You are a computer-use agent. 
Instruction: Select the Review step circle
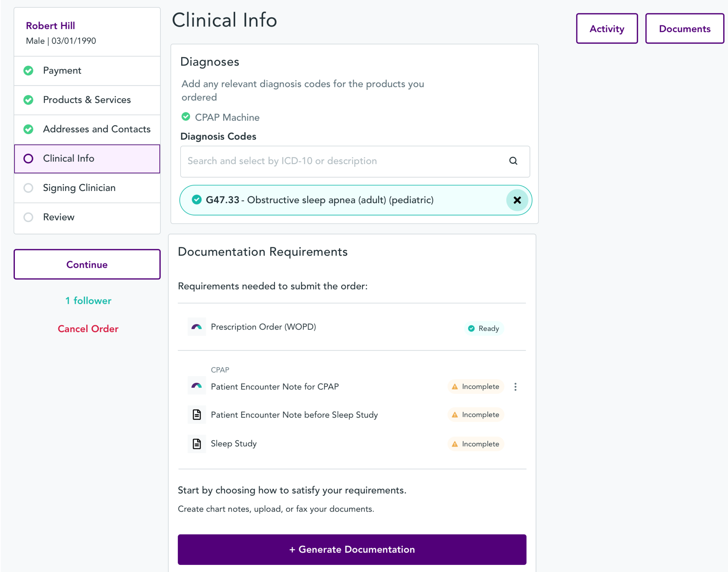(x=28, y=217)
